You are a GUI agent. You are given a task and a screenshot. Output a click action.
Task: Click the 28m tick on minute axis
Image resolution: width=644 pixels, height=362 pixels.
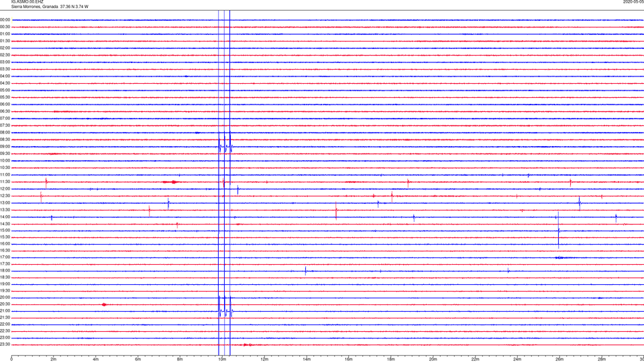(x=601, y=359)
